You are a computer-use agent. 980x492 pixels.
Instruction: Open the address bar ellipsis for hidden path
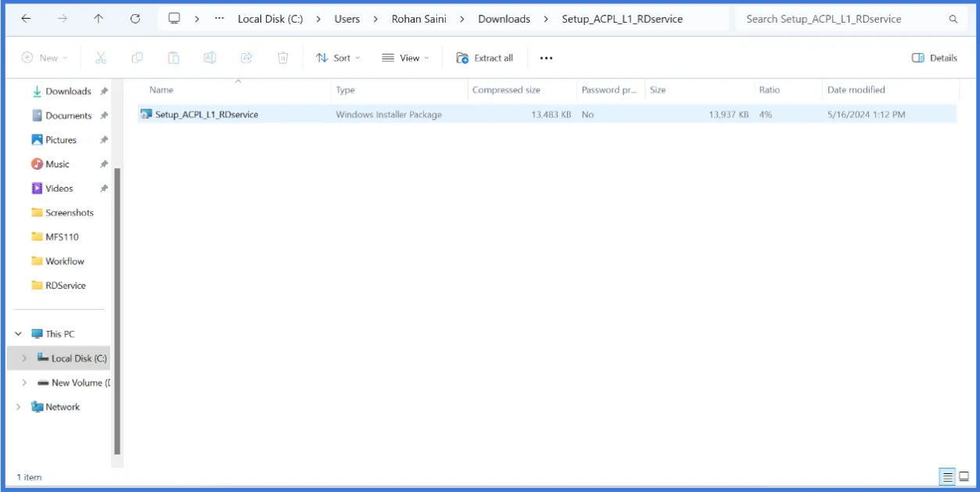coord(219,19)
